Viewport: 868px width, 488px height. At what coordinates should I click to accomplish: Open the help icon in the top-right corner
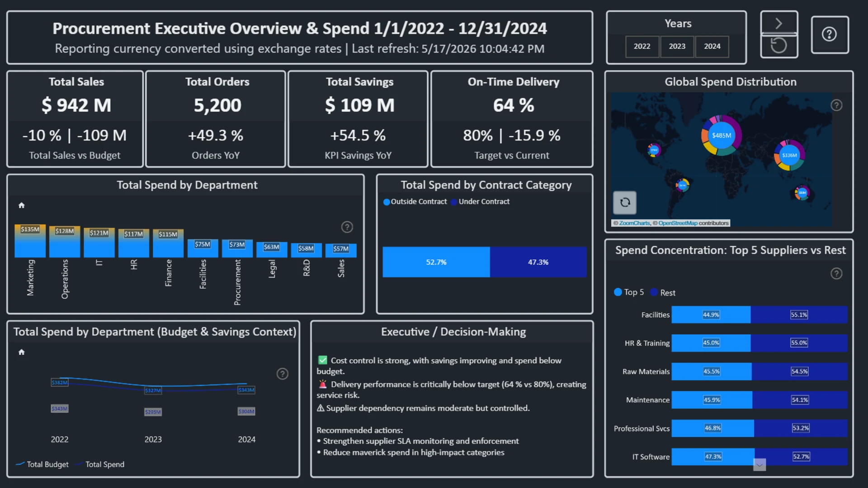point(829,34)
